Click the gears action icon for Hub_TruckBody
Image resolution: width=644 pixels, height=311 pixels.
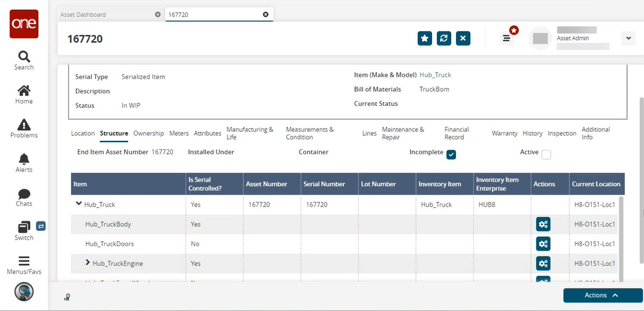[x=543, y=224]
